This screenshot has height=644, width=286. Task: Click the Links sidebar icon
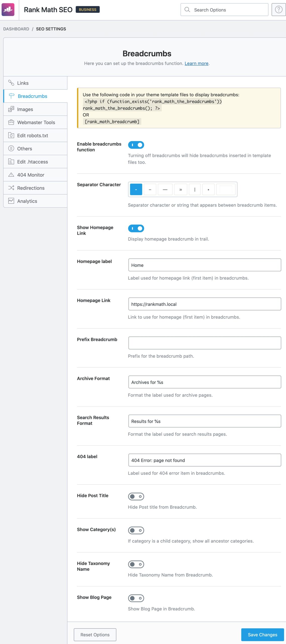[11, 83]
